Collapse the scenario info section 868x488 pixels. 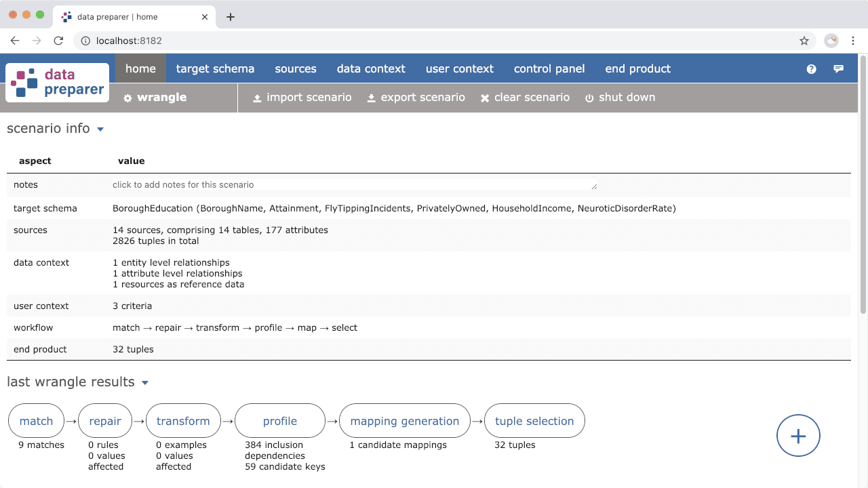pyautogui.click(x=100, y=129)
